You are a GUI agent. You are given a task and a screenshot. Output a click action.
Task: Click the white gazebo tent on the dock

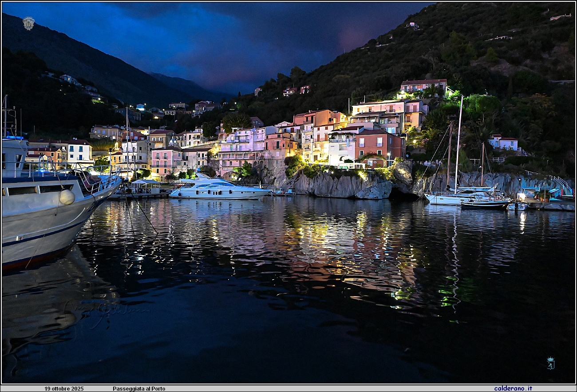(145, 186)
